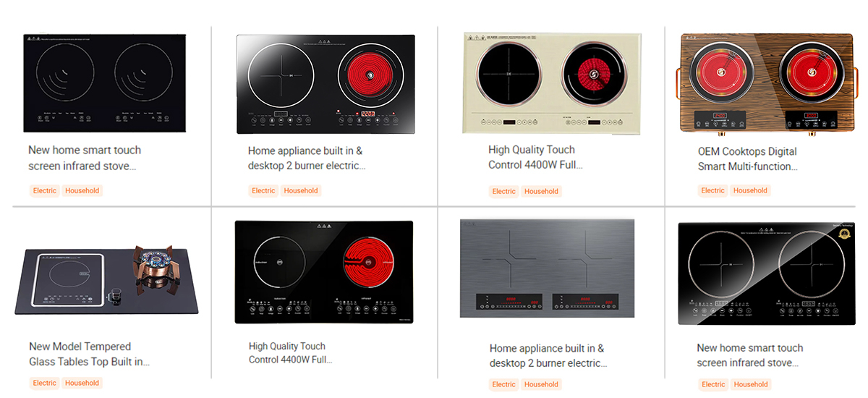Open the top-row black cooktop with red burner image

coord(325,84)
